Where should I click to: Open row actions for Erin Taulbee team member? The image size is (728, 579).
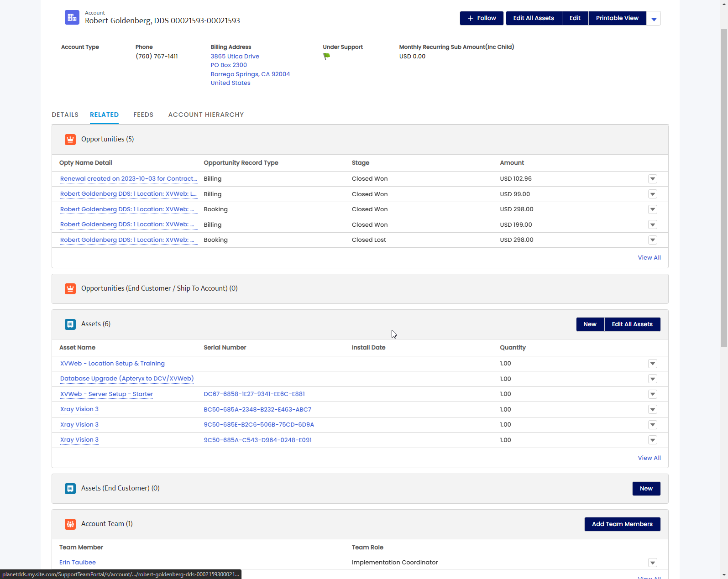click(653, 563)
